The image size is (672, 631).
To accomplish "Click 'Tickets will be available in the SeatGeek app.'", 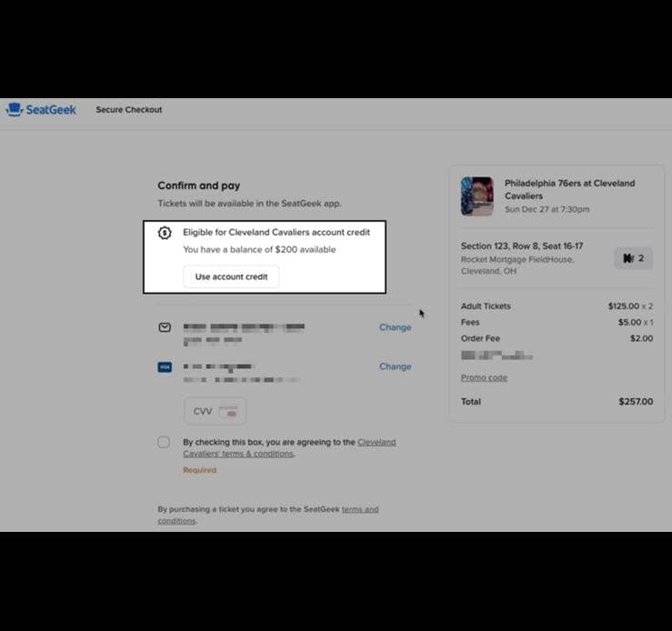I will pyautogui.click(x=249, y=204).
